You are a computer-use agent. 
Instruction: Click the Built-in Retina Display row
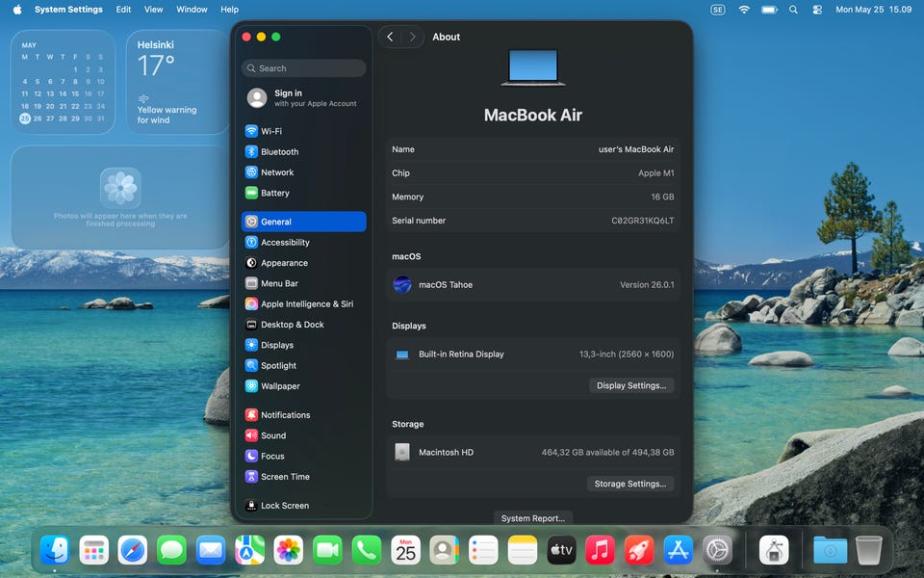coord(532,355)
